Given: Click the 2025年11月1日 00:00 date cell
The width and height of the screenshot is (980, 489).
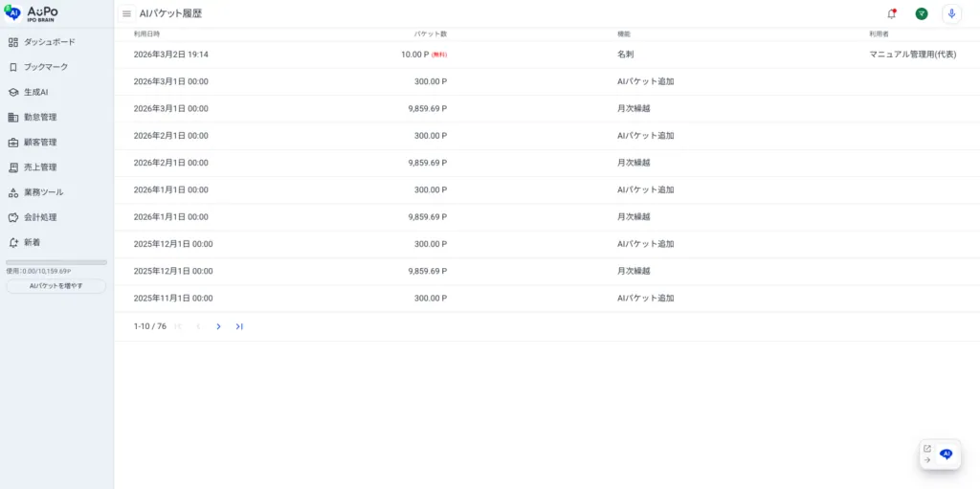Looking at the screenshot, I should (x=173, y=299).
